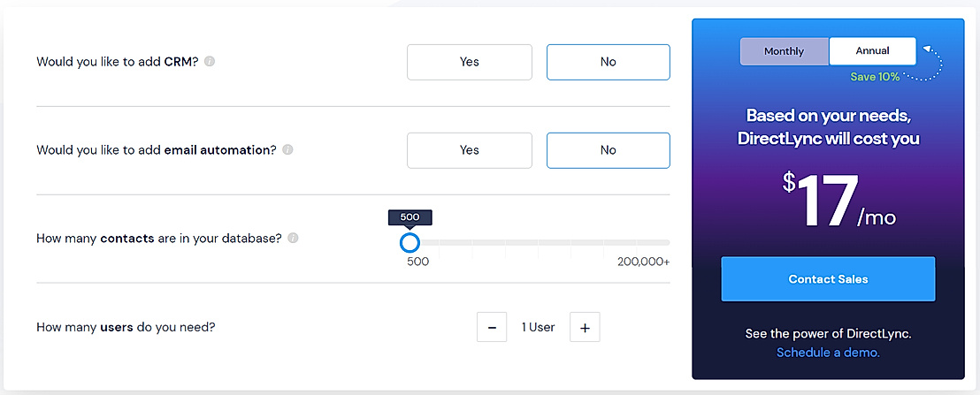Click the info icon beside email automation
Viewport: 980px width, 395px height.
(x=287, y=150)
